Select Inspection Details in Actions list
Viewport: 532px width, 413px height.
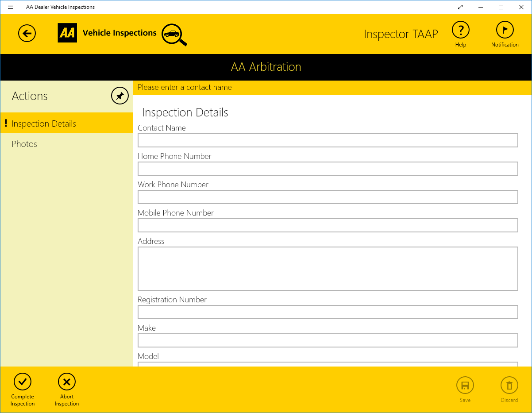click(67, 123)
